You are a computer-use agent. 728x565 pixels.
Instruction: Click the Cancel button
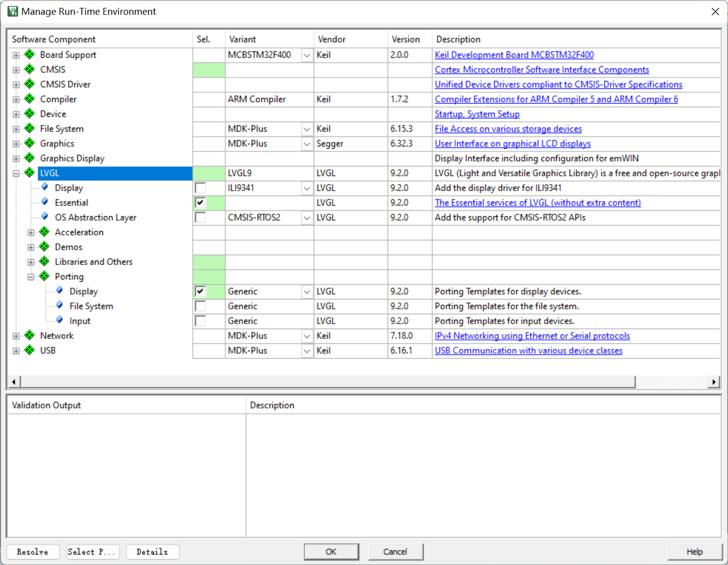[x=396, y=552]
